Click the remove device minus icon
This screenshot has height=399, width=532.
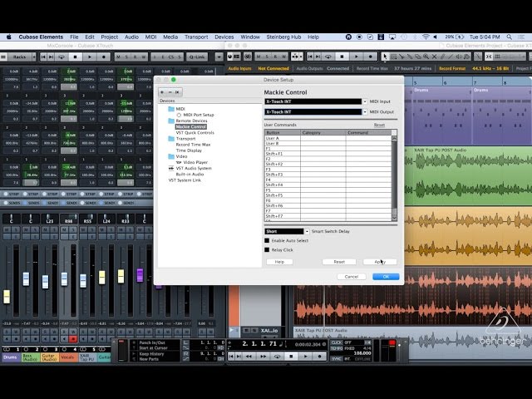(x=170, y=91)
